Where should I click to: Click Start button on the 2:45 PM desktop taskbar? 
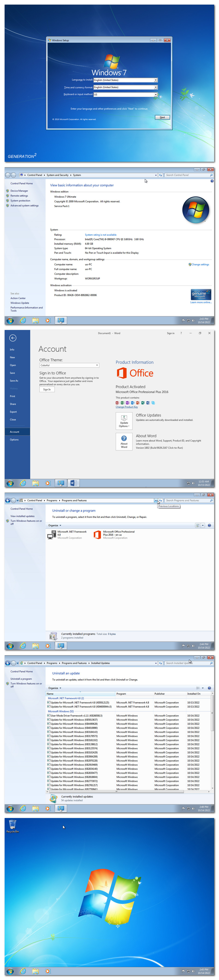(10, 971)
